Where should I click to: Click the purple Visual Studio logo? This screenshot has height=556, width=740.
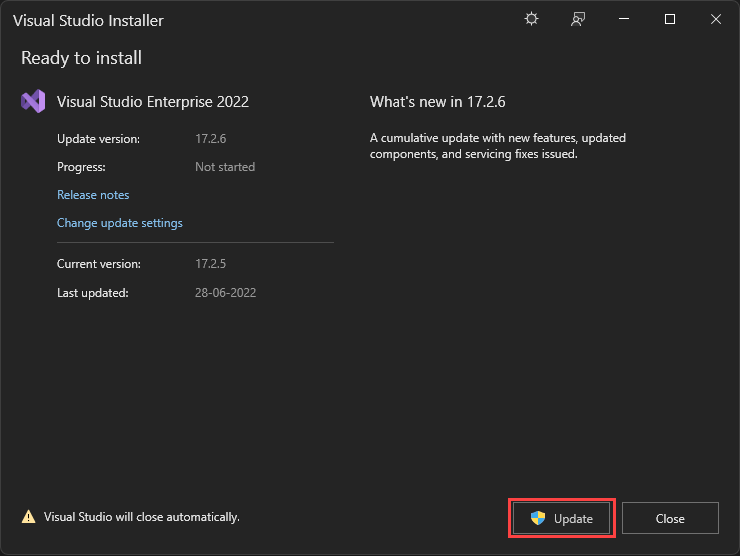(33, 101)
